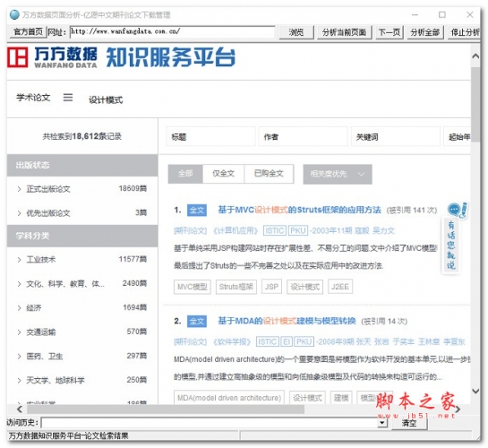Click the MVC模型 keyword tag

coord(193,287)
